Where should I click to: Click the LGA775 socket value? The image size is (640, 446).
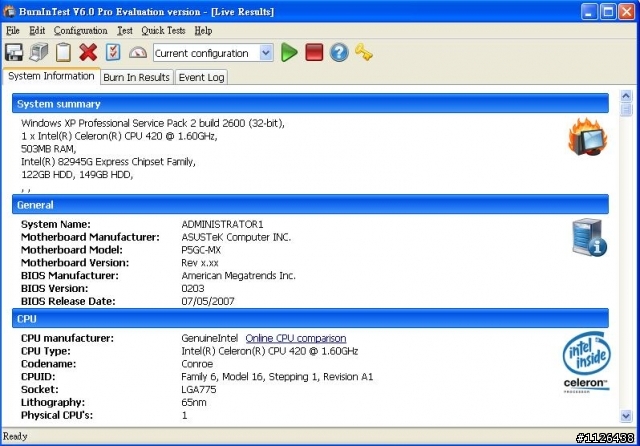point(199,390)
